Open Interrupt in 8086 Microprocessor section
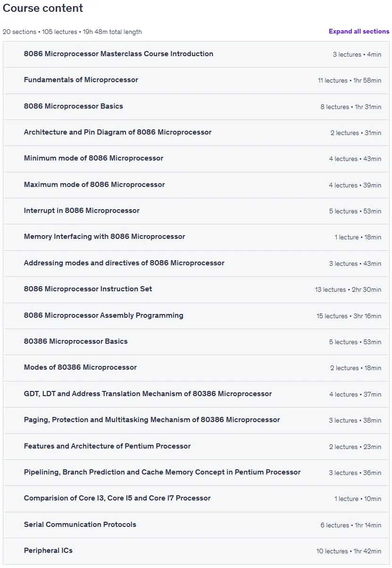 [x=196, y=211]
